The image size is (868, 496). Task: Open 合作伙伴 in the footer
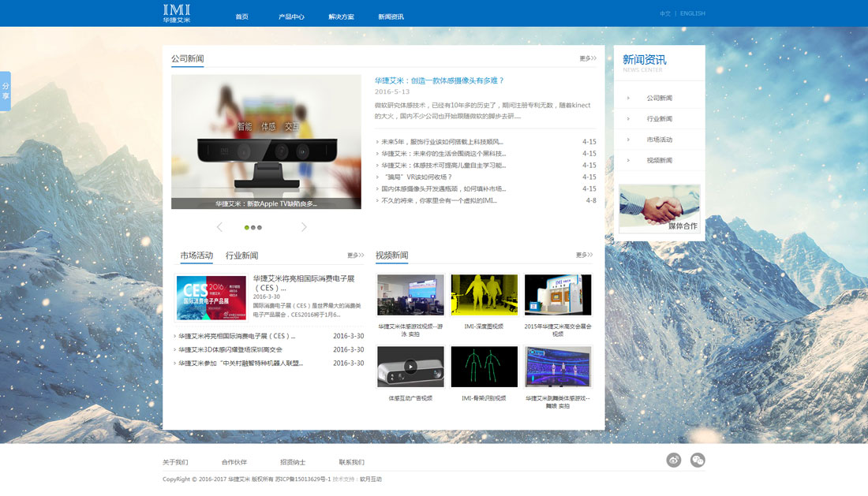(234, 462)
